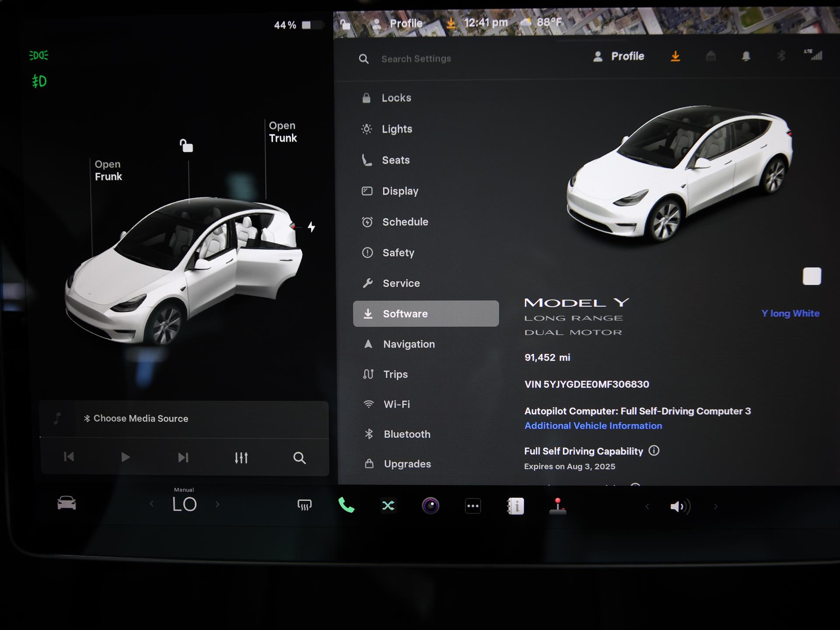Click the top status bar lock icon
This screenshot has width=840, height=630.
coord(345,24)
